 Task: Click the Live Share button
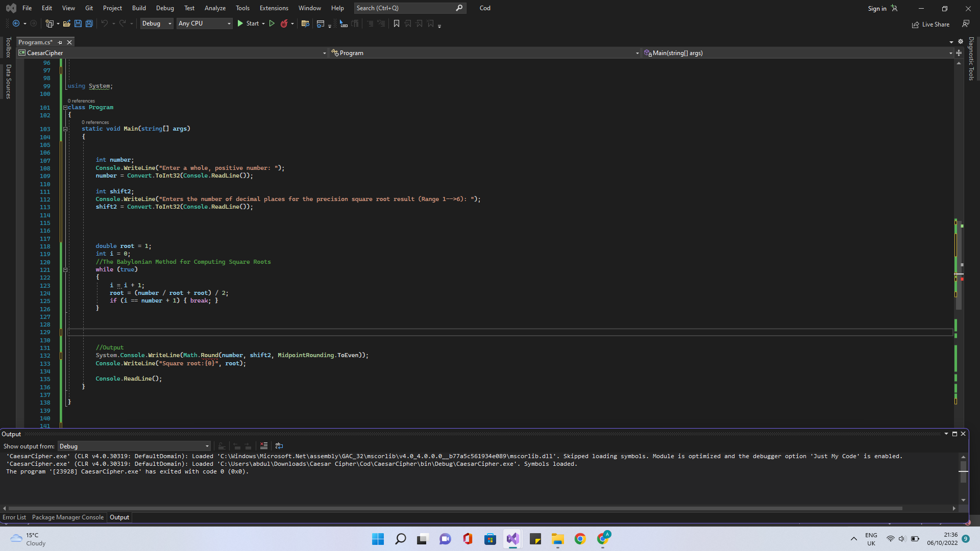point(931,24)
